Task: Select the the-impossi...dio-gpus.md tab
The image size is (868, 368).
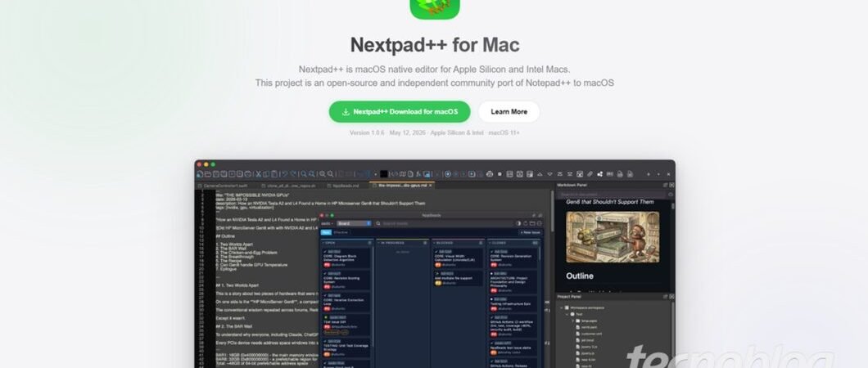Action: (402, 186)
